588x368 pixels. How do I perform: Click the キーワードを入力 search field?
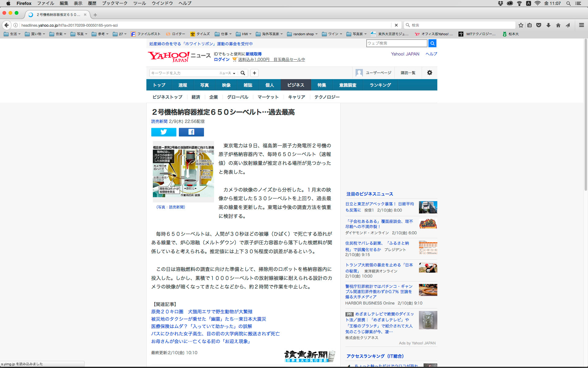(x=184, y=73)
